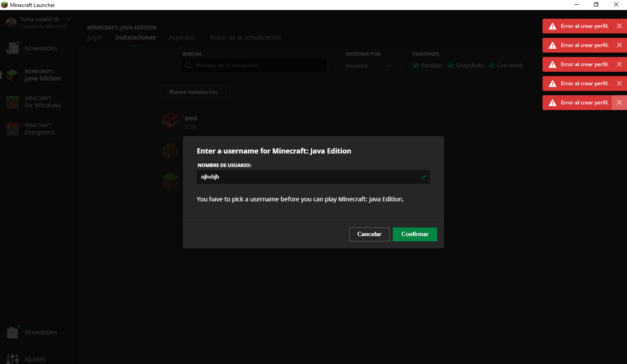
Task: Click warning icon on fourth error notification
Action: point(553,83)
